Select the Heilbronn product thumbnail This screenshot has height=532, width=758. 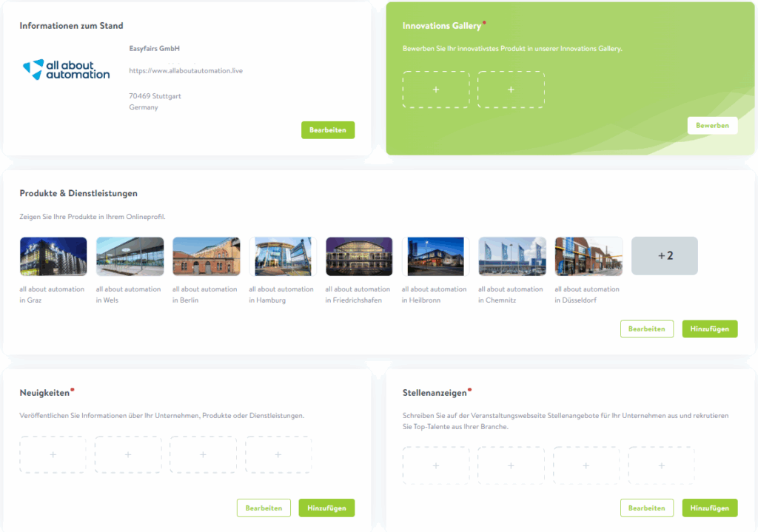coord(435,256)
